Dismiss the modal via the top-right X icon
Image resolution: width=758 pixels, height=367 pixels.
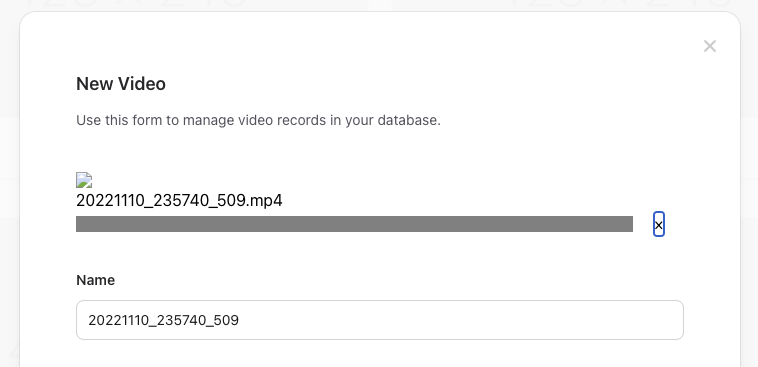point(710,46)
